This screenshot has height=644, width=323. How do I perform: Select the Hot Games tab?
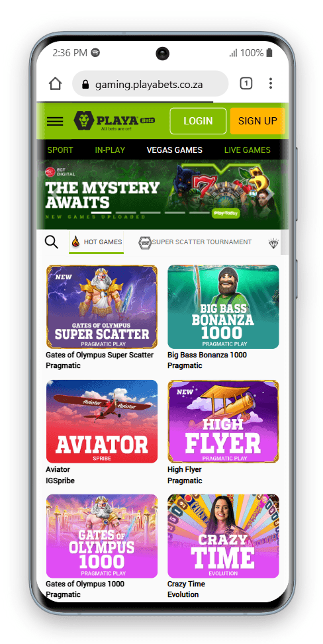click(96, 242)
